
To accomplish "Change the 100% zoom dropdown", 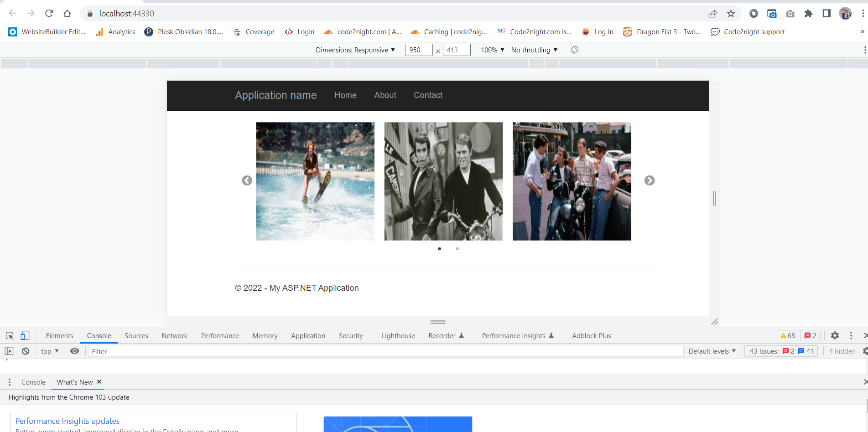I will [x=493, y=50].
